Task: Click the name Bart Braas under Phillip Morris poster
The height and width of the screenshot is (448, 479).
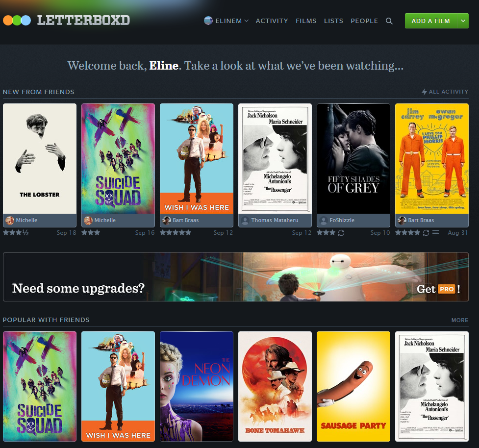Action: click(421, 220)
